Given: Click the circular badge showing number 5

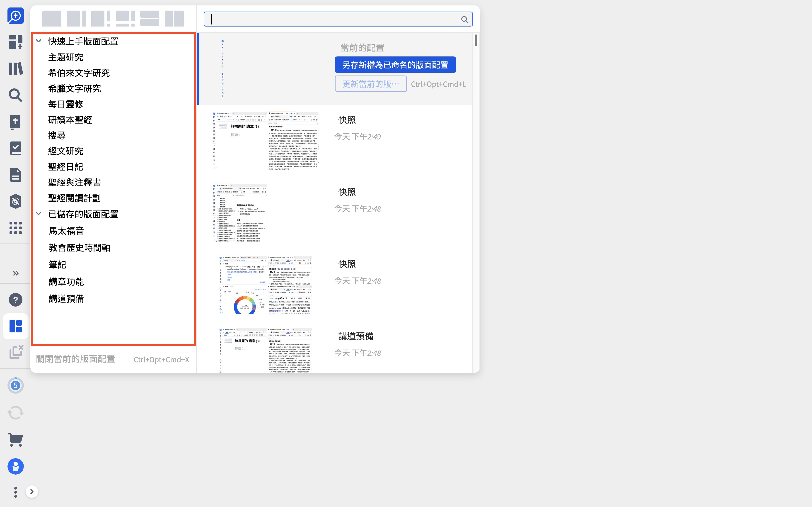Looking at the screenshot, I should (15, 385).
